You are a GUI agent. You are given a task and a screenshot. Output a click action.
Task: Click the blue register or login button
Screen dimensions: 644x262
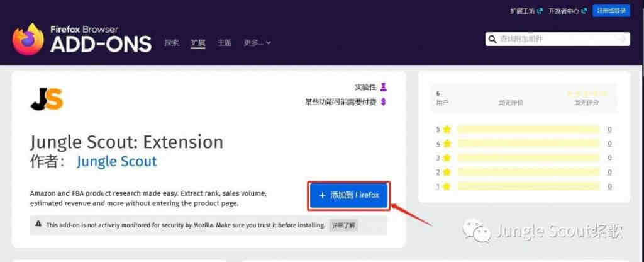611,11
